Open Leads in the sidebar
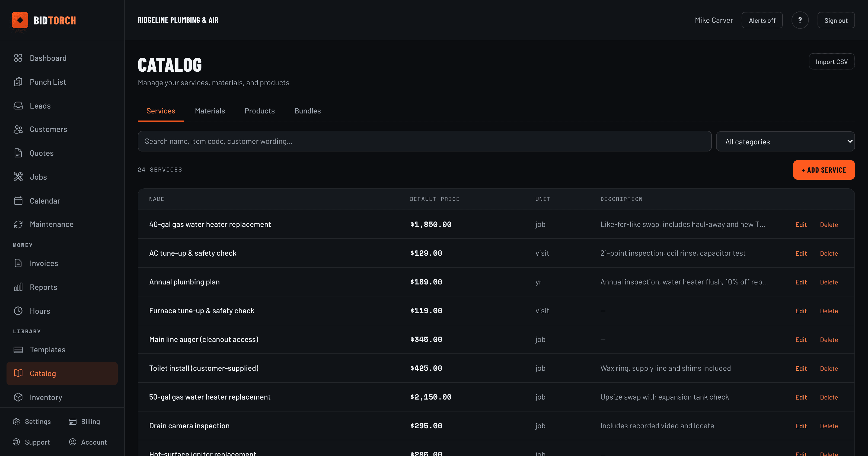Viewport: 868px width, 456px height. coord(62,106)
